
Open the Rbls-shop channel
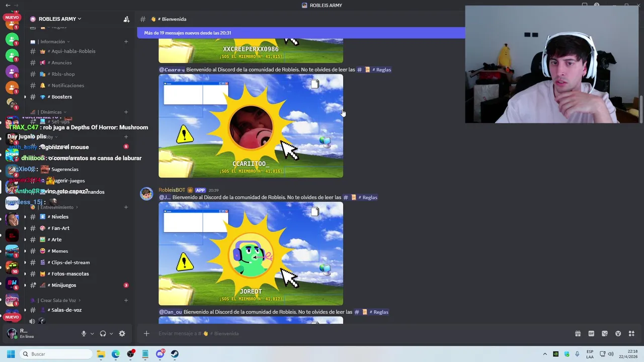point(63,74)
